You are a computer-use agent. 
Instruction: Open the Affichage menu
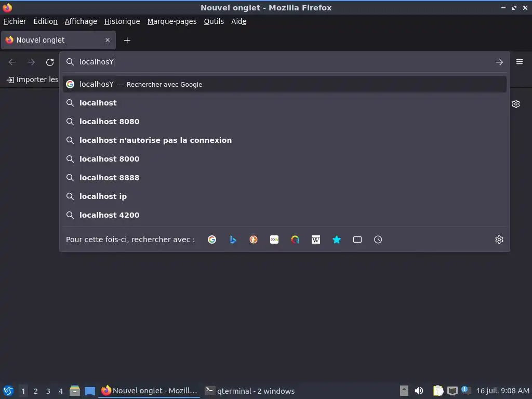(81, 21)
